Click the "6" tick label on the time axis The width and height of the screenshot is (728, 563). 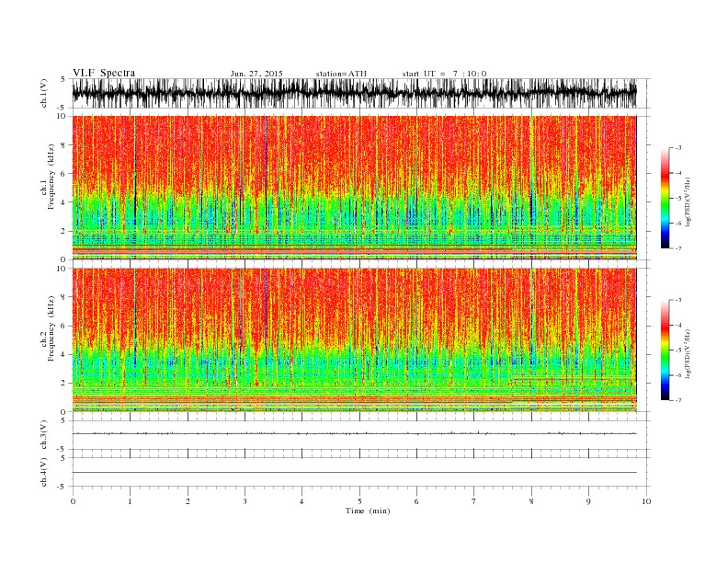tap(416, 501)
